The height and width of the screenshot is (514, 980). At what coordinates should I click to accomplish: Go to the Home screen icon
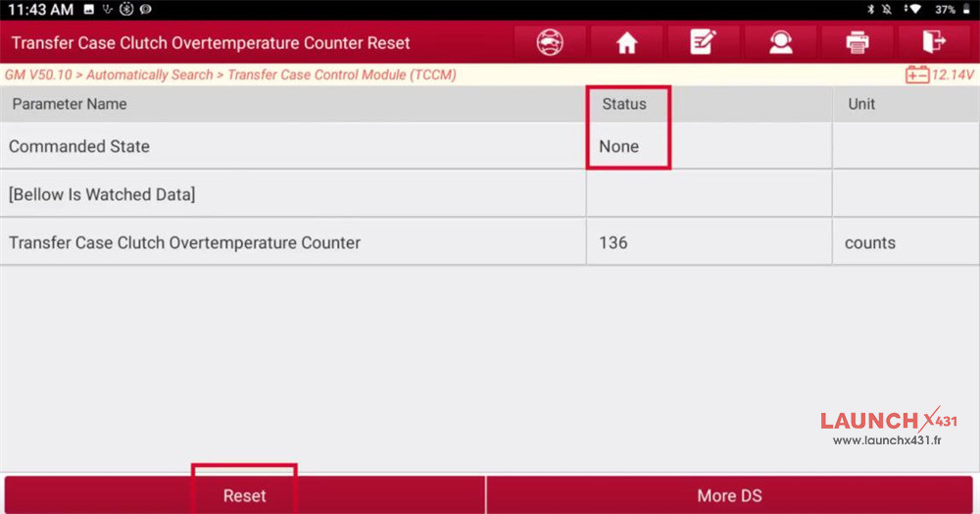(x=626, y=42)
